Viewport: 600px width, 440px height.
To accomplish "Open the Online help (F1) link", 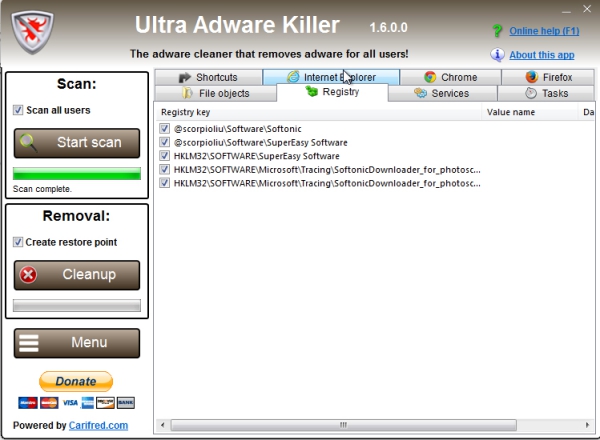I will click(544, 31).
